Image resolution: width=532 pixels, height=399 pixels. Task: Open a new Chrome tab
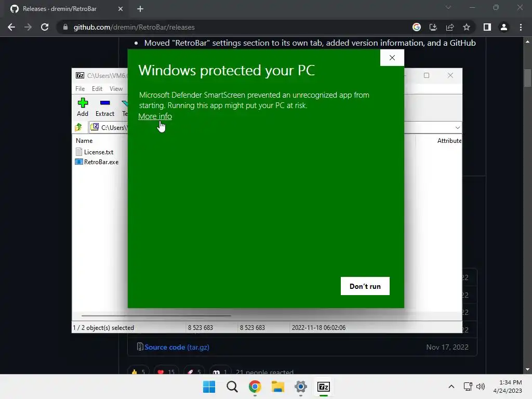(x=140, y=9)
